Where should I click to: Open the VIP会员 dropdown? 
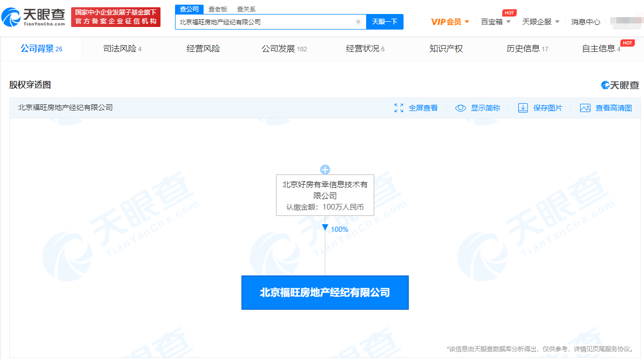tap(450, 22)
